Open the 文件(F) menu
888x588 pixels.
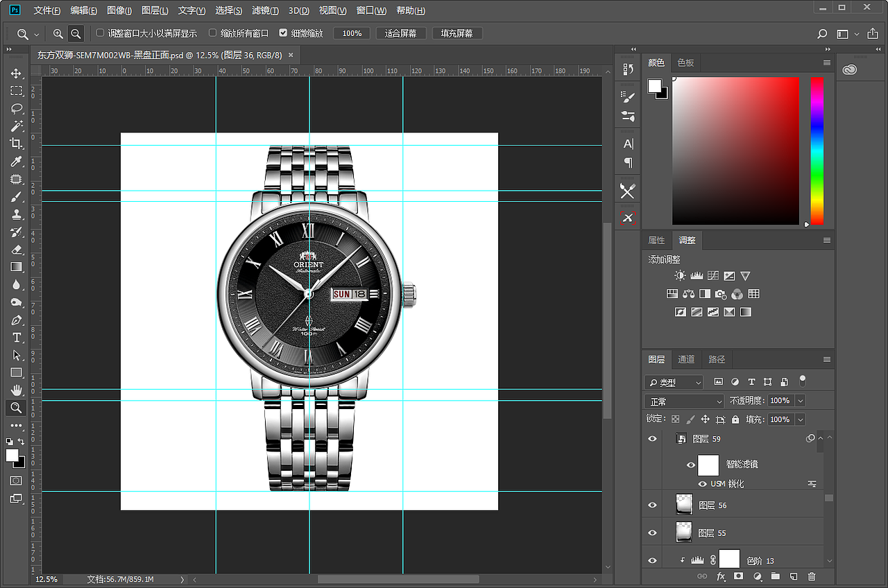tap(47, 11)
